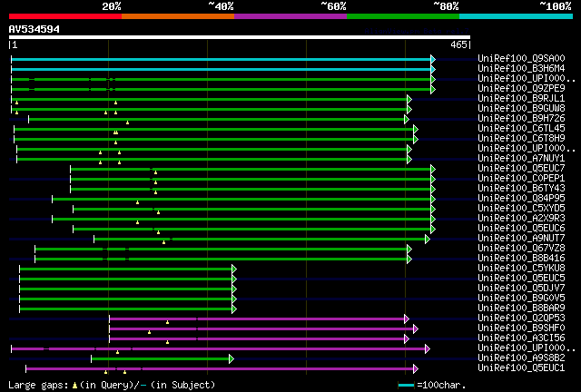Viewport: 581px width, 392px height.
Task: Open the UniRef100_B9RJL1 hit label
Action: click(521, 98)
